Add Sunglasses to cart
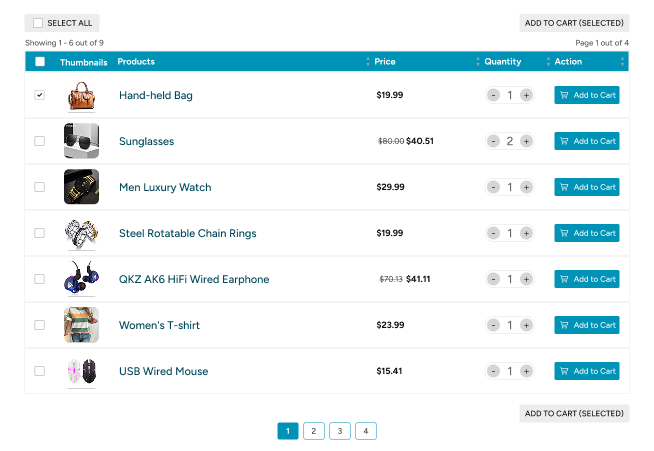This screenshot has width=654, height=451. click(586, 141)
